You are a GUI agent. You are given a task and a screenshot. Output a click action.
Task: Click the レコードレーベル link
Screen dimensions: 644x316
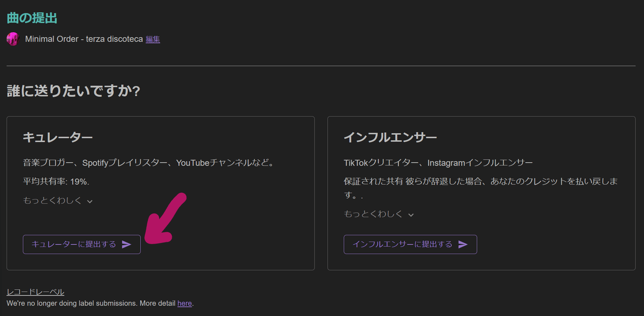34,291
